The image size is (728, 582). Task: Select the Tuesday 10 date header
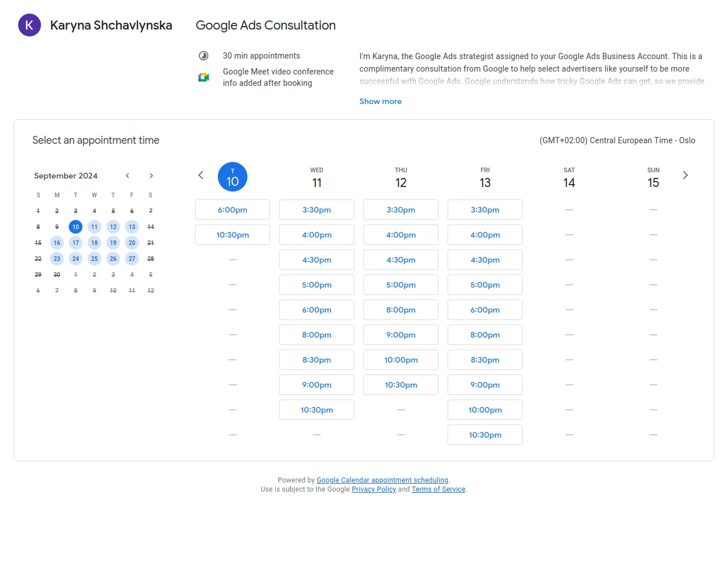(233, 177)
